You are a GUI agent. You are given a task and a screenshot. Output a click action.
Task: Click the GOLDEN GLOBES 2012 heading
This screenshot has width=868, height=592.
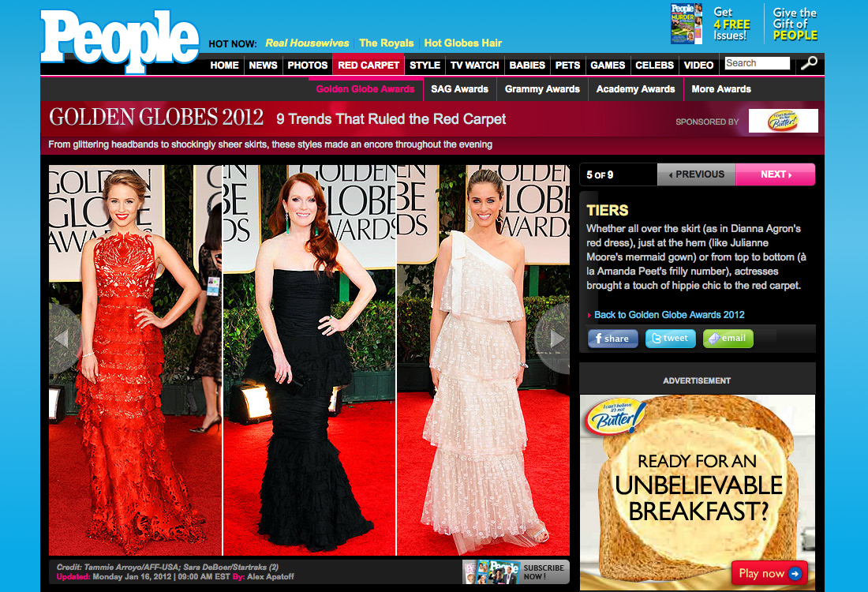[156, 118]
